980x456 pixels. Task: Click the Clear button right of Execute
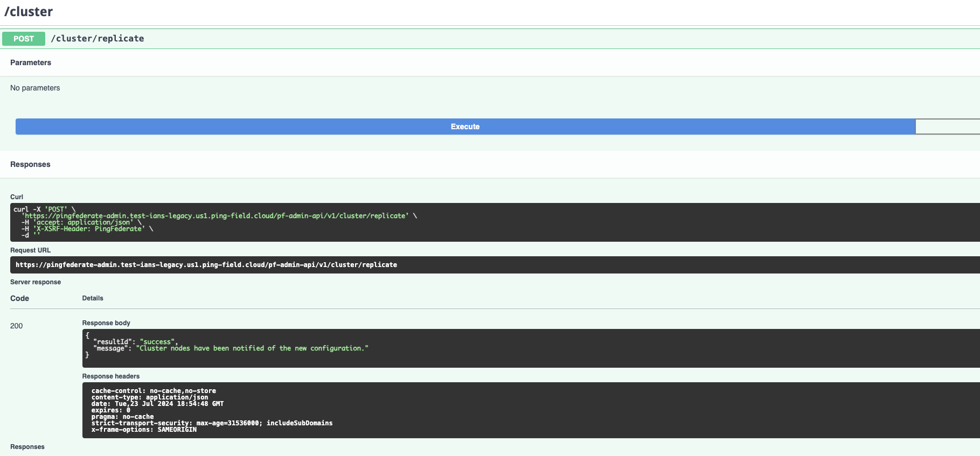pos(947,127)
